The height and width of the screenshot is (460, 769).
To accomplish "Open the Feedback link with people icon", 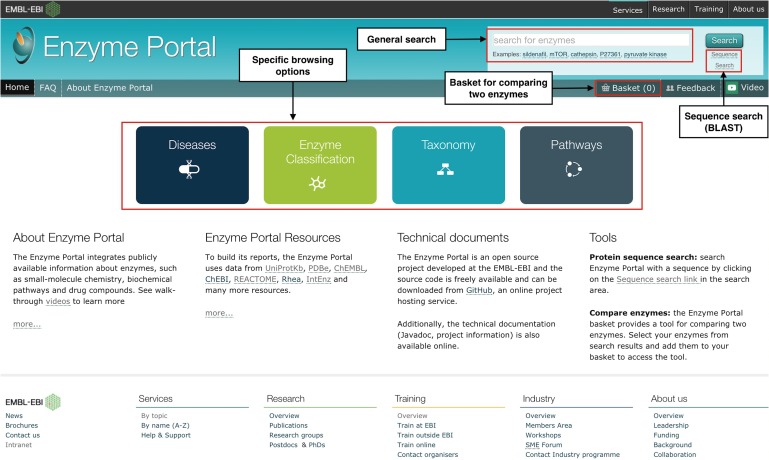I will (691, 88).
